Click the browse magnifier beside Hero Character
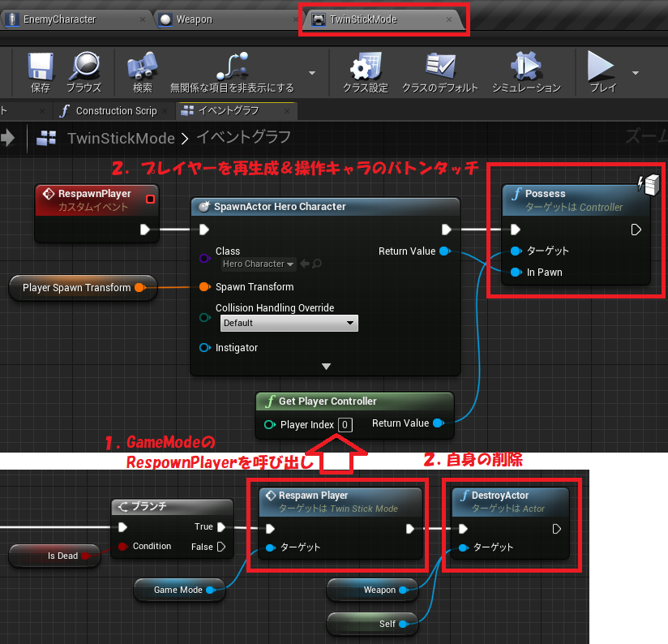The image size is (668, 644). [316, 264]
